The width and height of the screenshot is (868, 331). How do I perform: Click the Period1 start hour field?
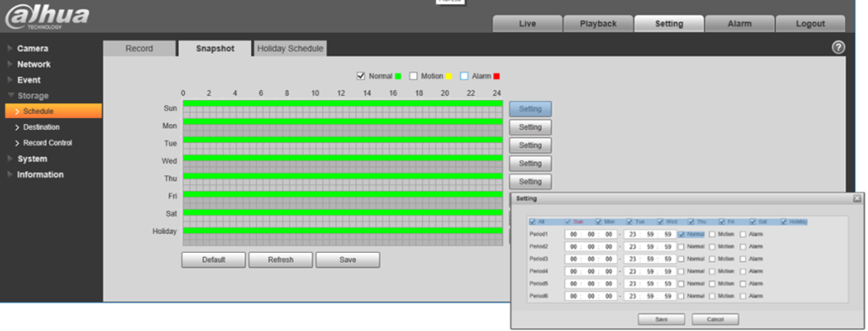click(x=574, y=234)
